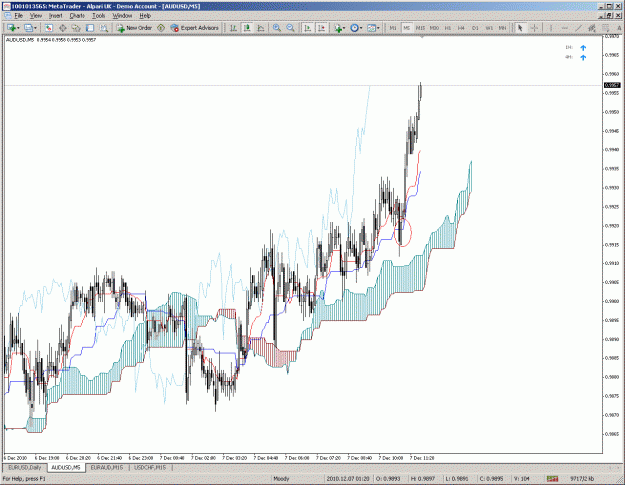Select the H1 timeframe
Viewport: 625px width, 485px height.
(x=448, y=28)
